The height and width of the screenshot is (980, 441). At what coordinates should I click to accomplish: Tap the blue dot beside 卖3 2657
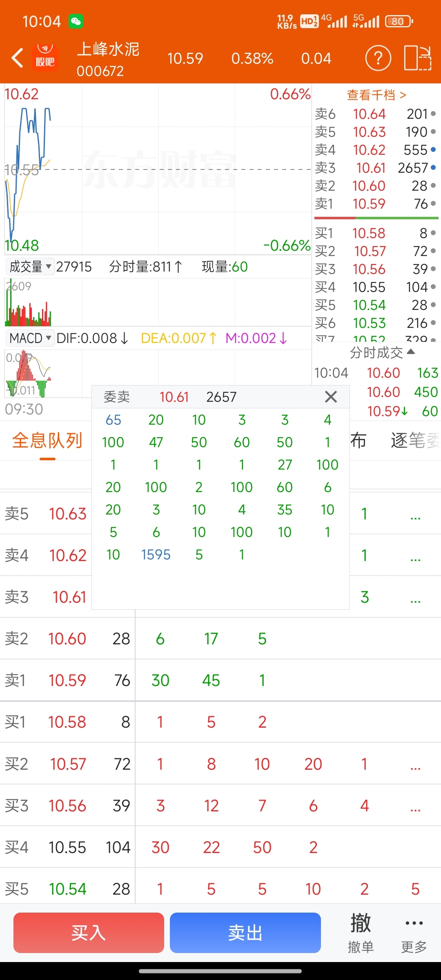[x=433, y=168]
